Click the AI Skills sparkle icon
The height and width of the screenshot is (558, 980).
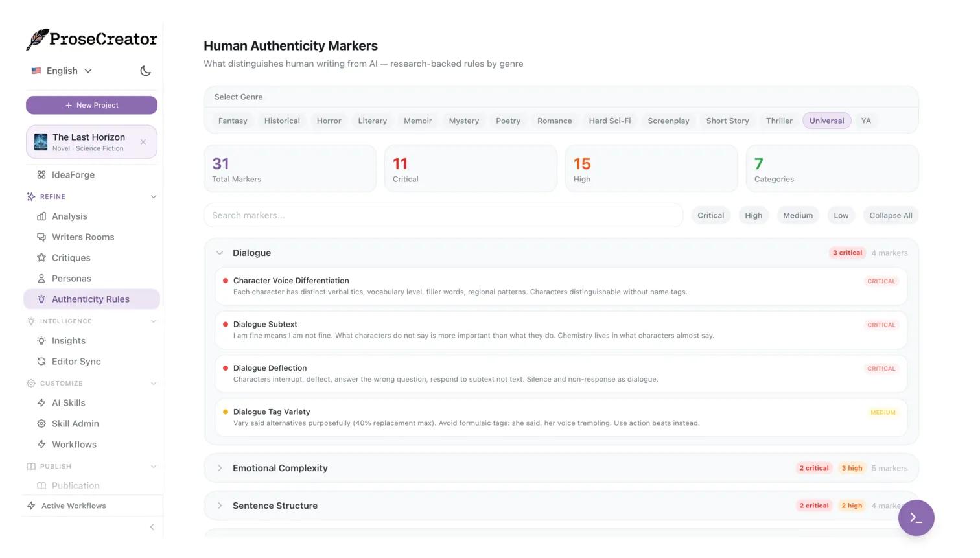click(41, 403)
